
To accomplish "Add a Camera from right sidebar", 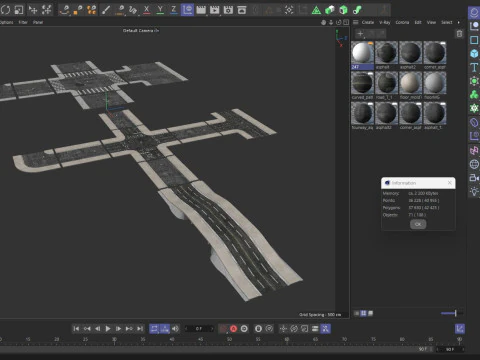I will click(x=474, y=178).
